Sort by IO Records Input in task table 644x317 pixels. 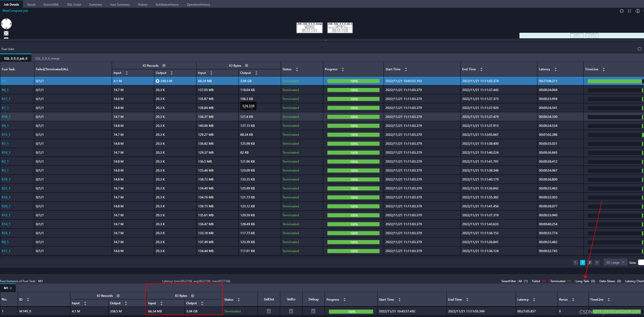(x=127, y=73)
